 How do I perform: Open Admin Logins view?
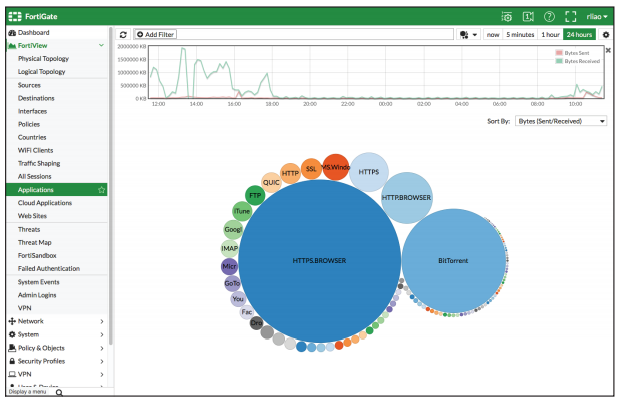37,295
